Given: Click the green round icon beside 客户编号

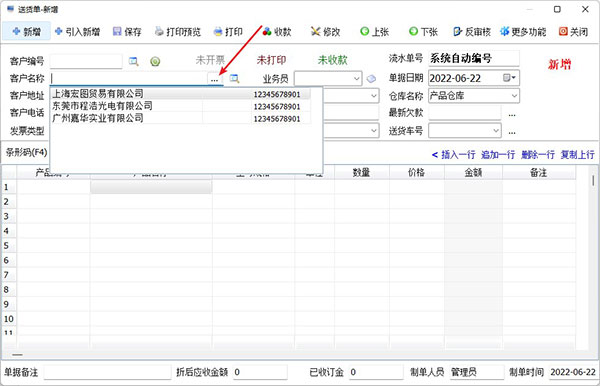Looking at the screenshot, I should point(155,61).
